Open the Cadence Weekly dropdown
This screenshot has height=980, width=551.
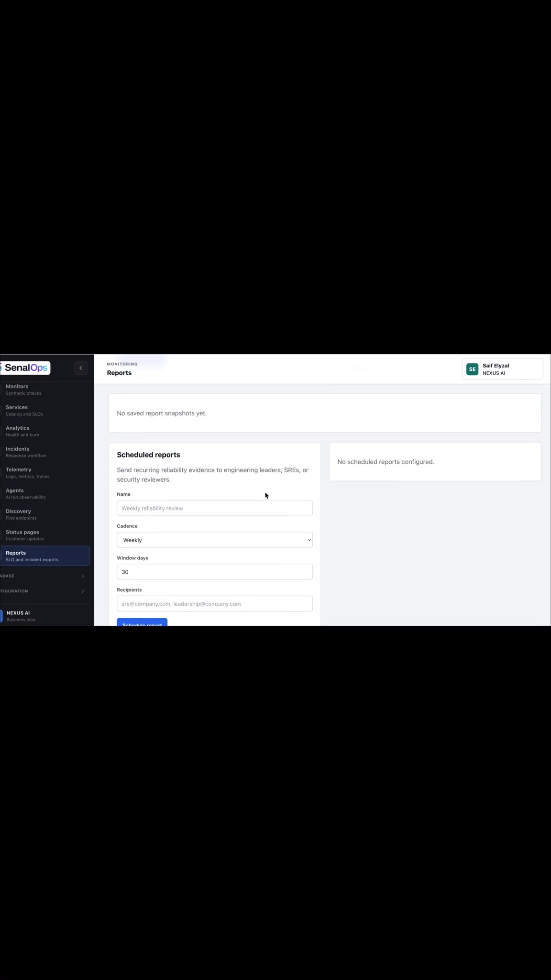(x=215, y=540)
